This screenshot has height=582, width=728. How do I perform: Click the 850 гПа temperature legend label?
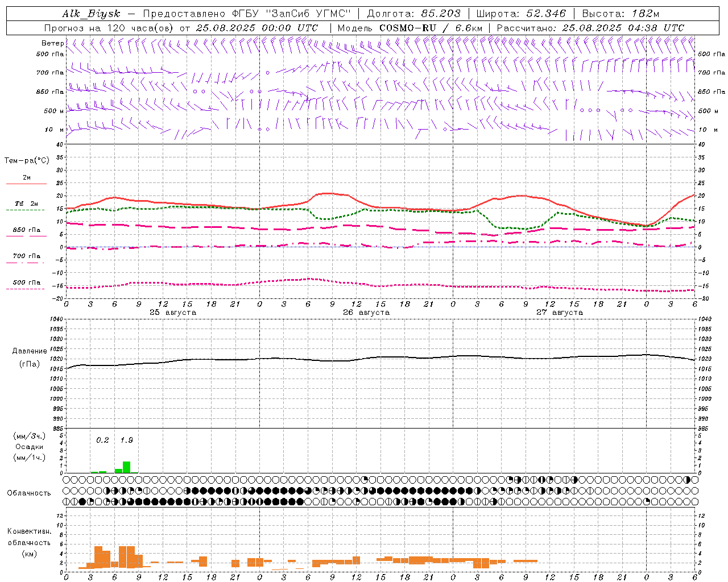coord(27,230)
